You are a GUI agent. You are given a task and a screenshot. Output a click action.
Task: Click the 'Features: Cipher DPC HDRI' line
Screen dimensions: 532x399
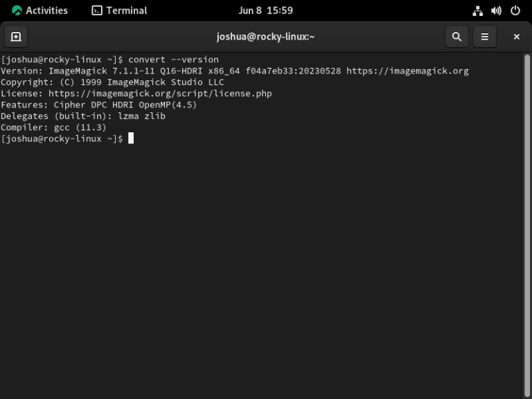pos(99,105)
